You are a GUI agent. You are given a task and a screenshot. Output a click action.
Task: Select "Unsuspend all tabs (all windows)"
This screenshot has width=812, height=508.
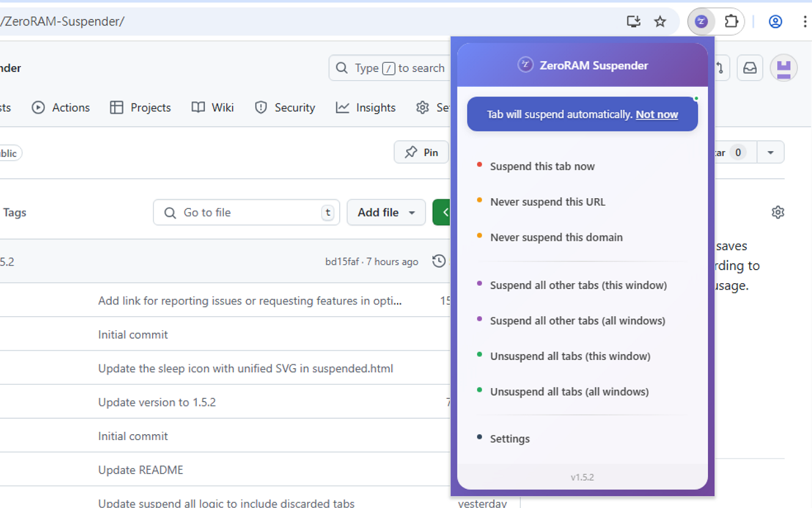582,392
